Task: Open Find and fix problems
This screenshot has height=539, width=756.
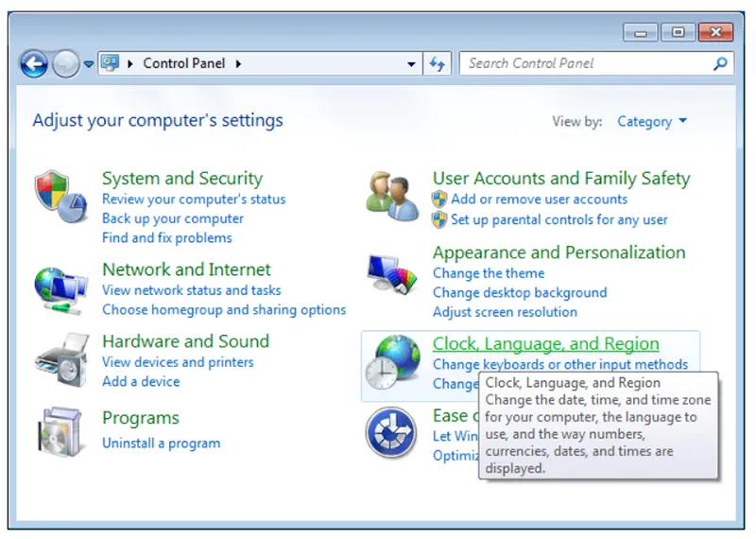Action: tap(167, 237)
